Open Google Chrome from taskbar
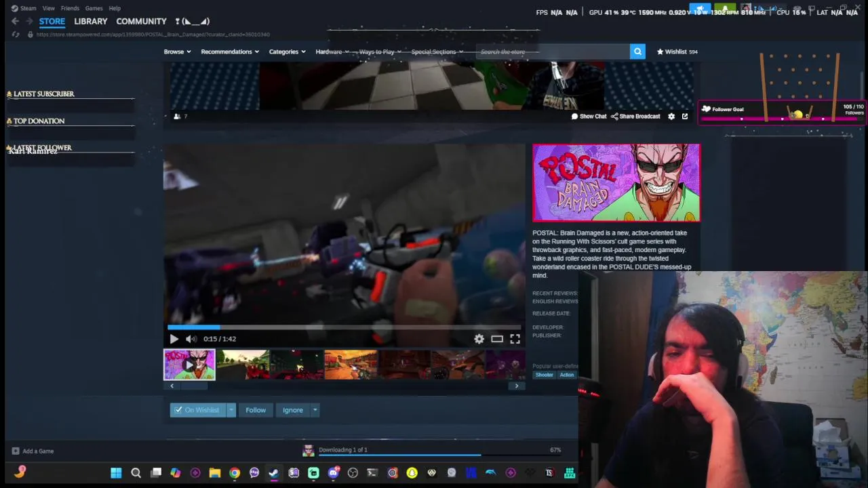 pos(235,473)
